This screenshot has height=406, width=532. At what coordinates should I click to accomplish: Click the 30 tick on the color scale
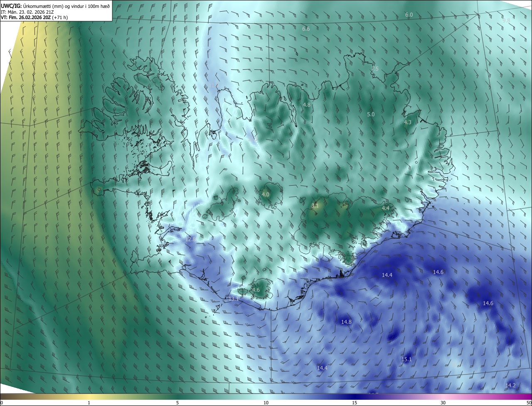(x=443, y=403)
